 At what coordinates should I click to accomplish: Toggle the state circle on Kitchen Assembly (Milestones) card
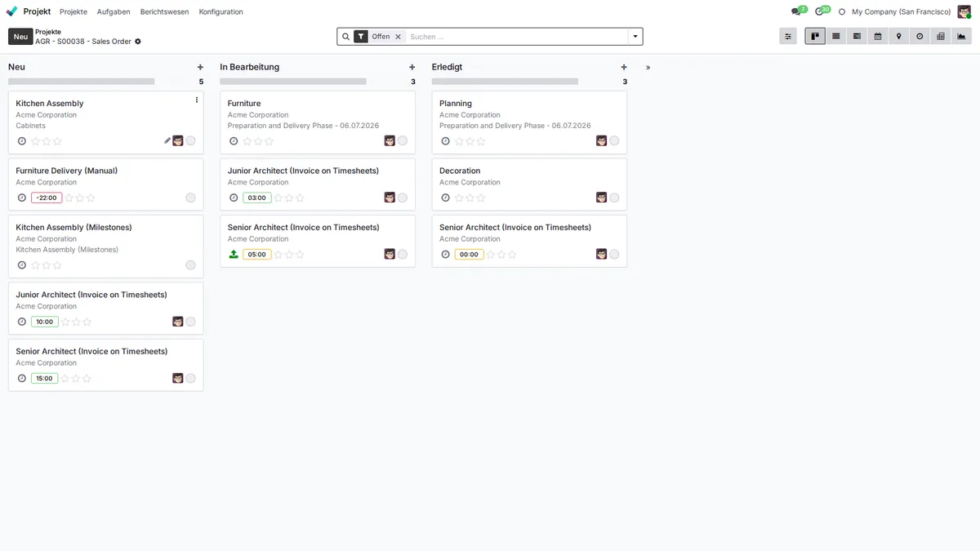190,265
